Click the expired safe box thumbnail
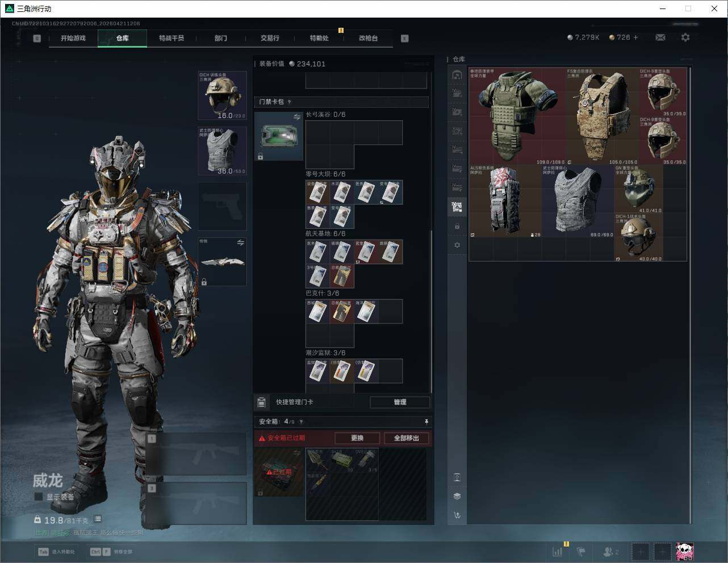The height and width of the screenshot is (563, 728). 279,472
